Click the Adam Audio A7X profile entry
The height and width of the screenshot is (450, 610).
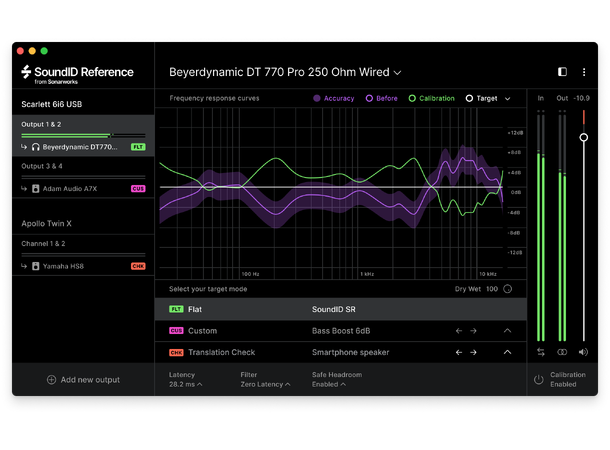pyautogui.click(x=70, y=189)
